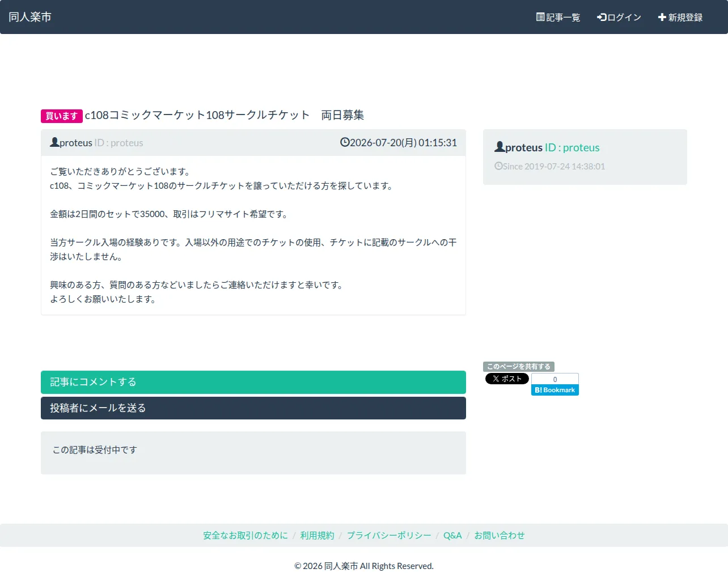Click the ID : proteus text in post header
Image resolution: width=728 pixels, height=573 pixels.
click(118, 143)
